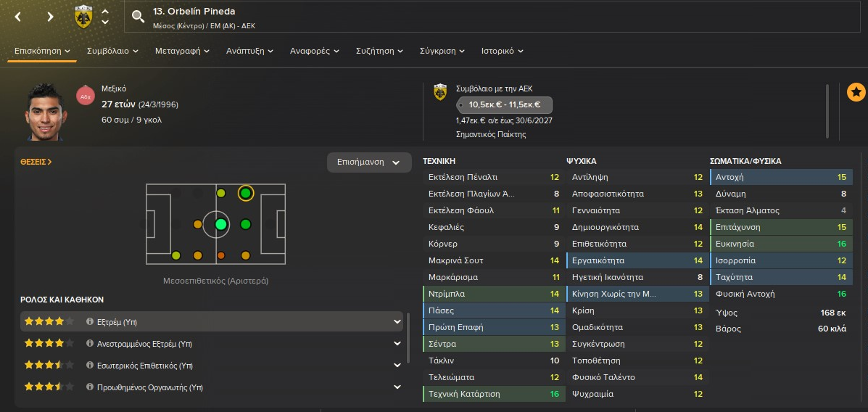The width and height of the screenshot is (868, 412).
Task: Select the central midfield position dot on the pitch
Action: coord(221,224)
